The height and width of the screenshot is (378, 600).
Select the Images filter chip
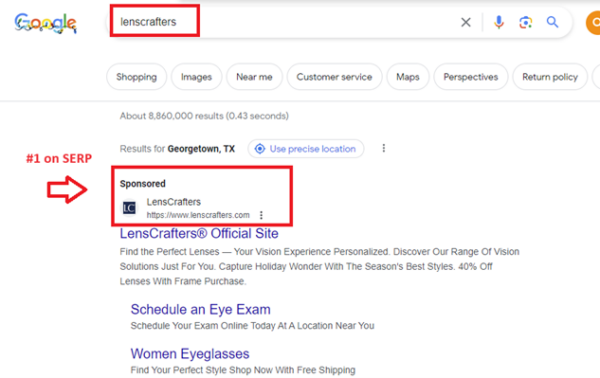[x=196, y=77]
